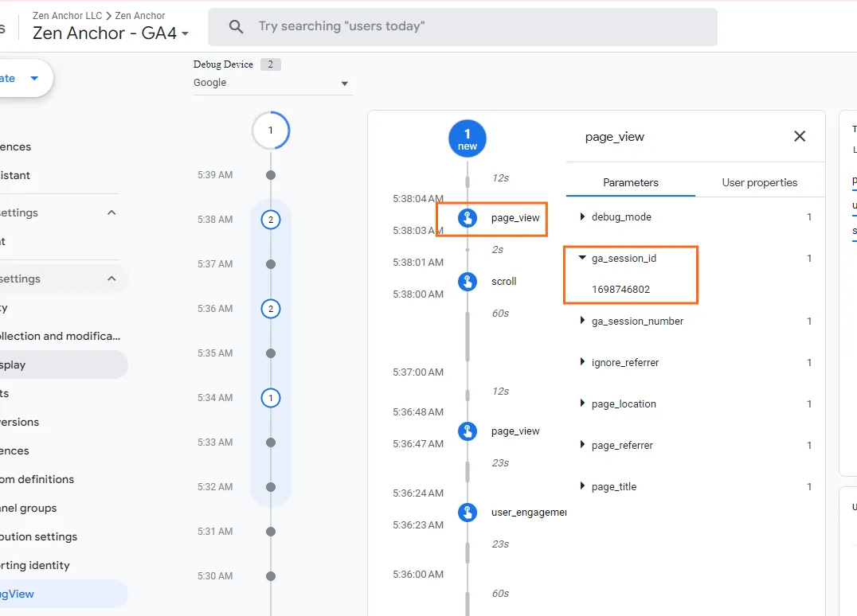Collapse the ga_session_id parameter
The image size is (857, 616).
pyautogui.click(x=582, y=258)
